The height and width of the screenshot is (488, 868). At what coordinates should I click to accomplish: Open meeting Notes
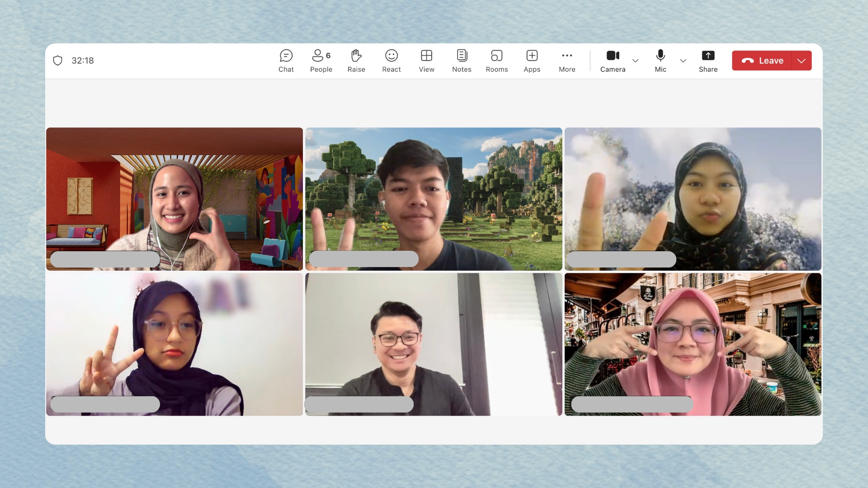462,61
